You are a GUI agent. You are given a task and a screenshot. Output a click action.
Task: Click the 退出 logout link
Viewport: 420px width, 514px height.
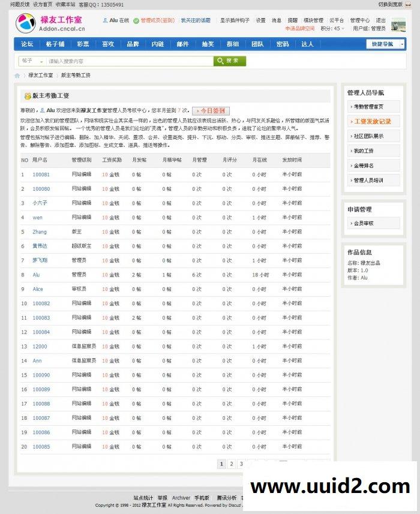[x=380, y=20]
